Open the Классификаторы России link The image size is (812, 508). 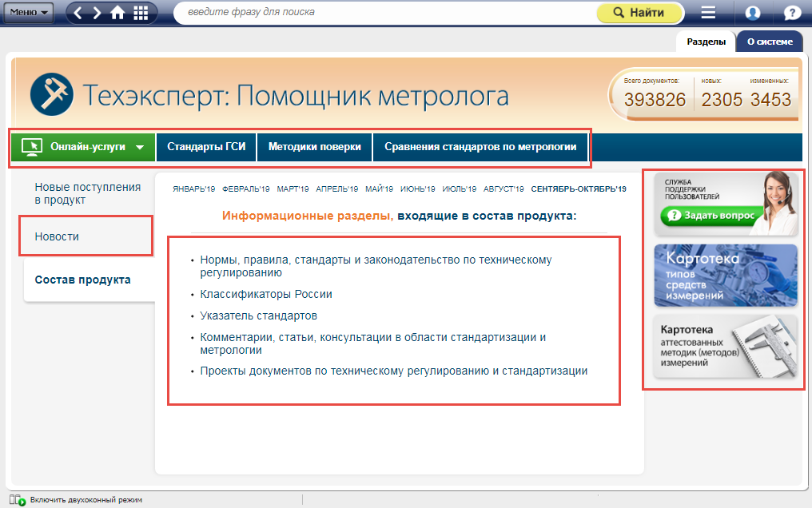pyautogui.click(x=266, y=294)
